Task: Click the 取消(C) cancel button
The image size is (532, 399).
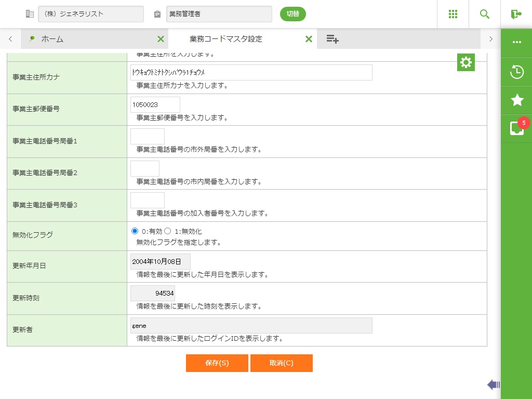Action: (281, 363)
